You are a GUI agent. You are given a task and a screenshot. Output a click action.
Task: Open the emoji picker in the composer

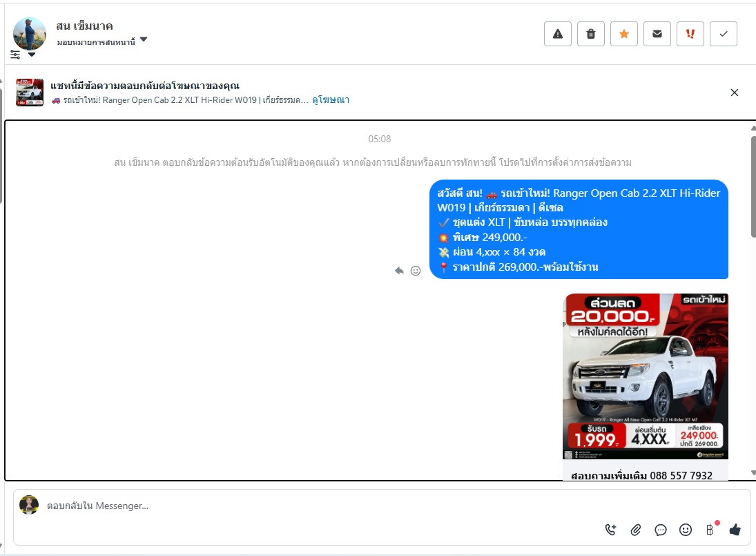pyautogui.click(x=685, y=530)
